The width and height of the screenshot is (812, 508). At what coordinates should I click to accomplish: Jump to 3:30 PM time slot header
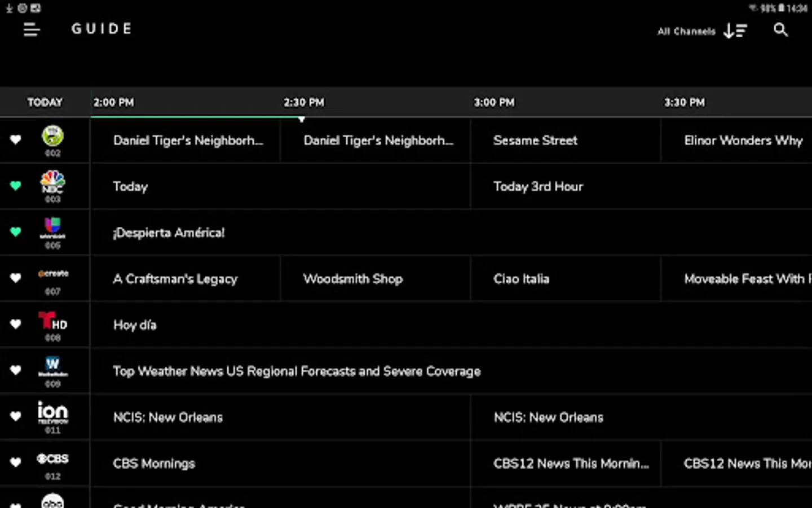click(x=684, y=102)
